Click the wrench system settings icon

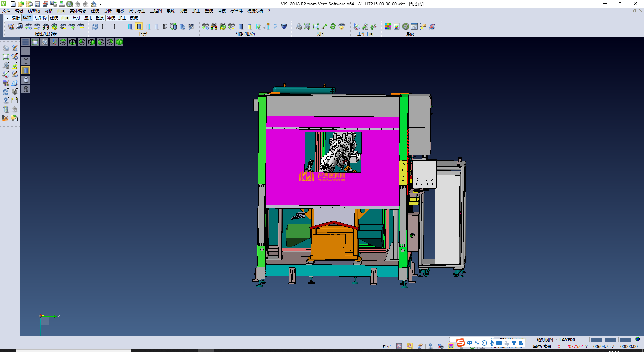(406, 26)
